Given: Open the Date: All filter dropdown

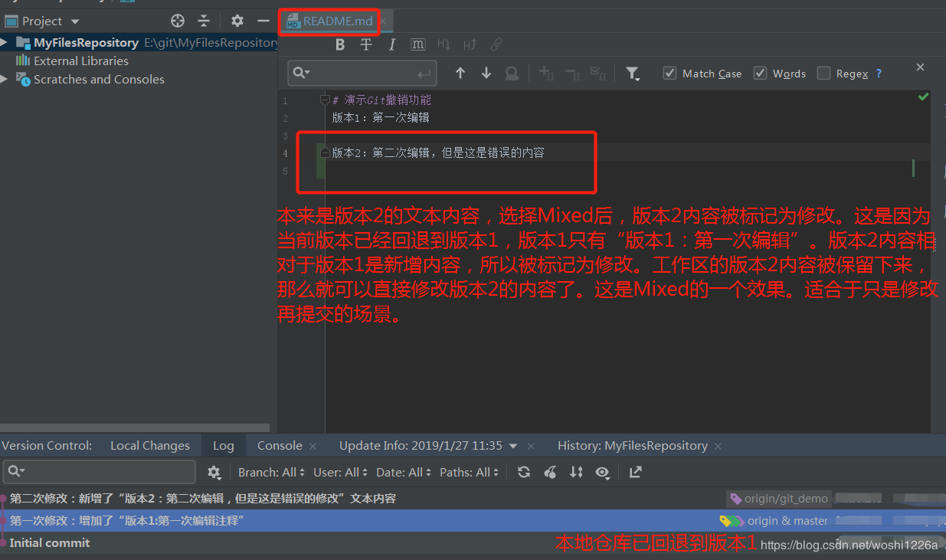Looking at the screenshot, I should coord(403,472).
